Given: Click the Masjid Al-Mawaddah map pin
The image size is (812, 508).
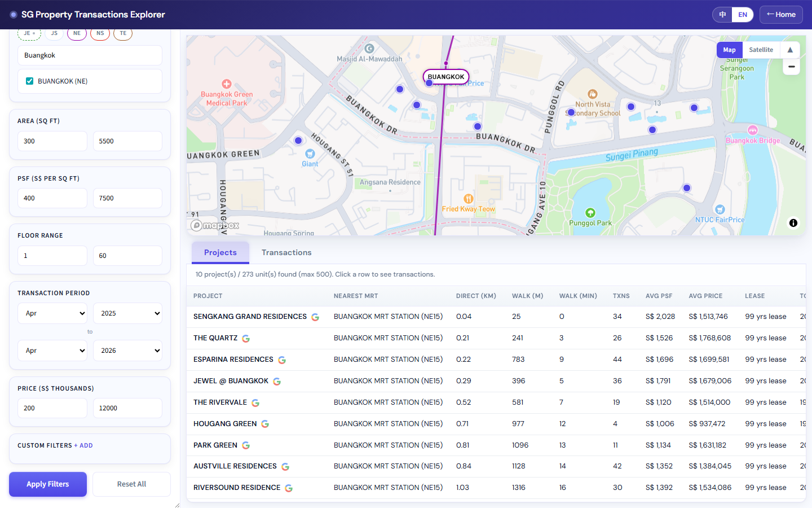Looking at the screenshot, I should [x=369, y=49].
